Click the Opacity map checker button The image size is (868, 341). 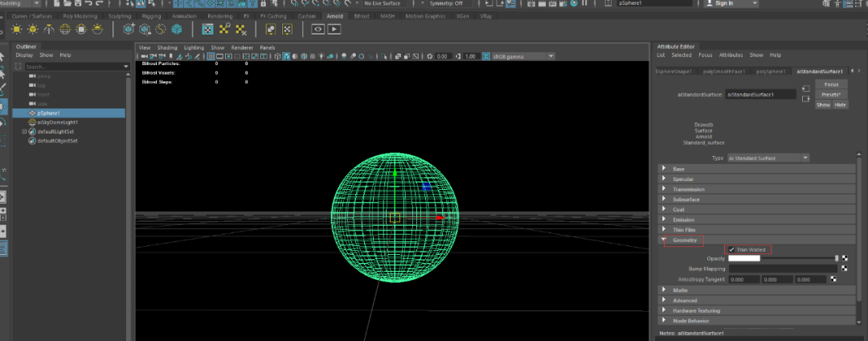coord(845,259)
